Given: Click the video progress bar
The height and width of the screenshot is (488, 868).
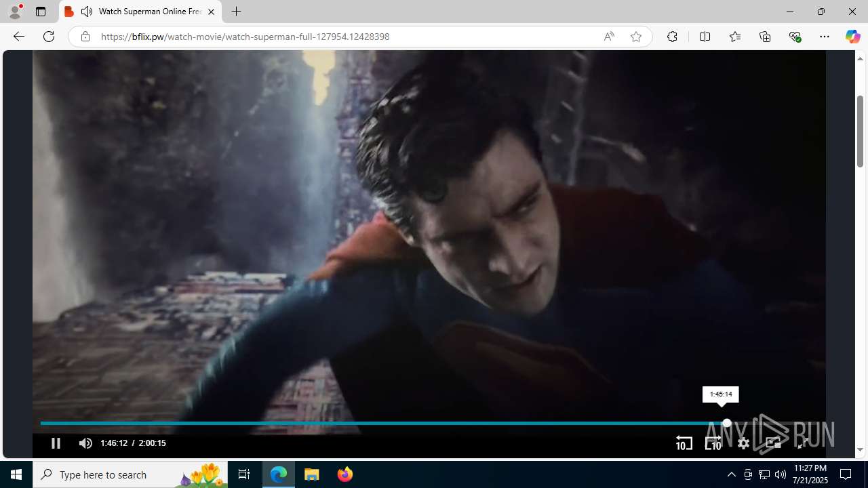Looking at the screenshot, I should pyautogui.click(x=429, y=423).
